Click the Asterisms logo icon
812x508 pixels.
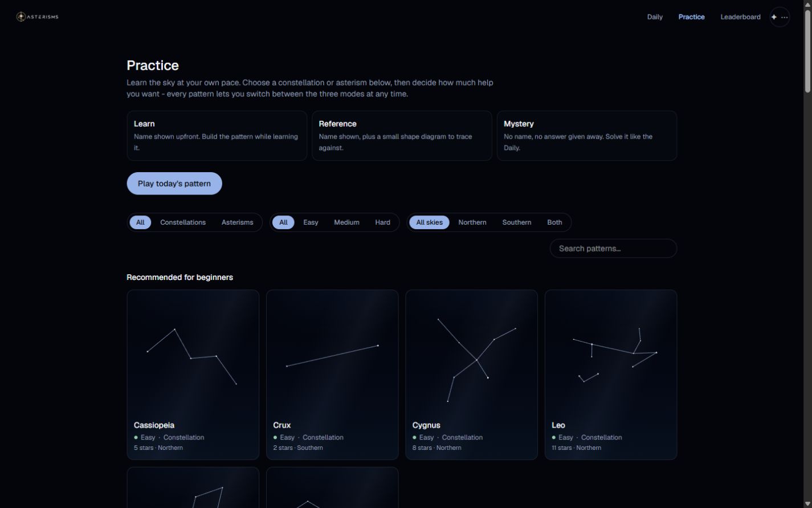(21, 17)
